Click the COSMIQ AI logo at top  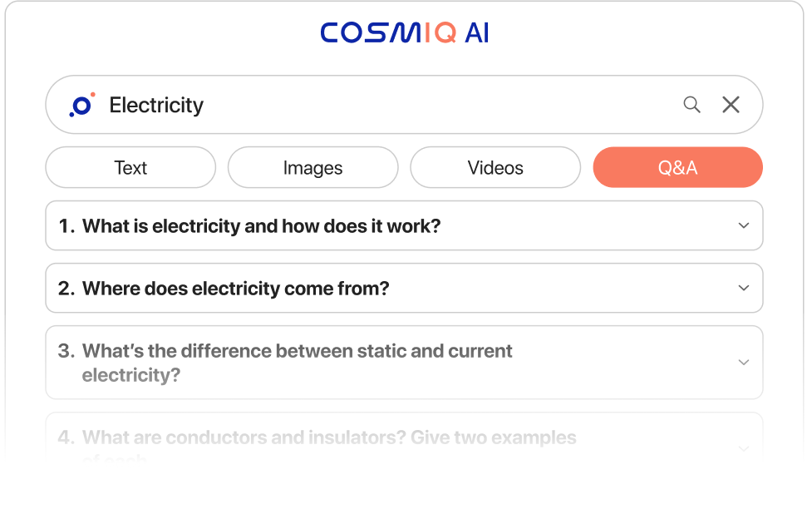[x=405, y=32]
